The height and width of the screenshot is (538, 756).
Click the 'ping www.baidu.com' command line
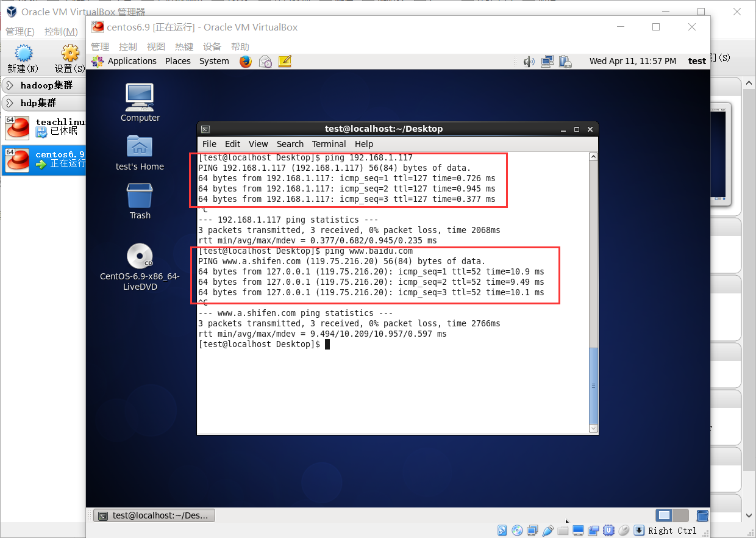click(305, 251)
